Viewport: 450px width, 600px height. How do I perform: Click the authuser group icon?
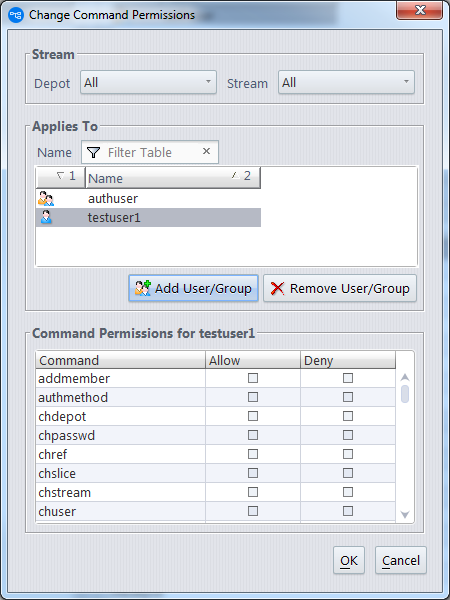click(x=46, y=199)
